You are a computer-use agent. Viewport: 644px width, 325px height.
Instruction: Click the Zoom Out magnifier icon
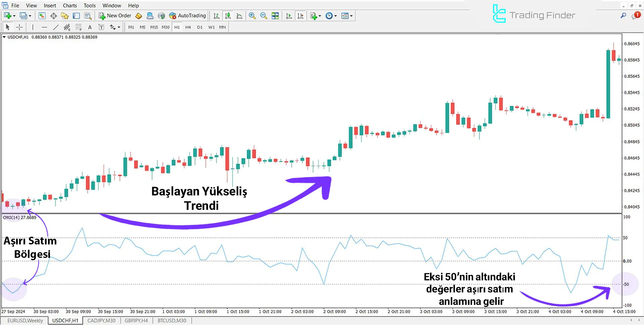pos(264,16)
